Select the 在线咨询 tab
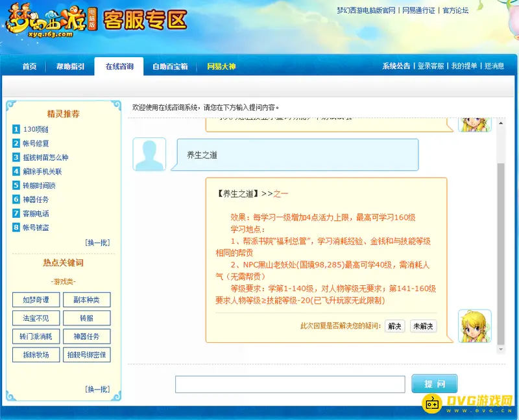The width and height of the screenshot is (519, 420). point(119,67)
